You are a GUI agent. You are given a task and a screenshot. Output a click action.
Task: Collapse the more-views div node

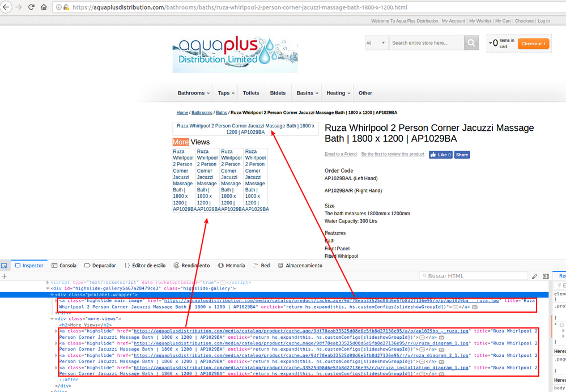52,319
